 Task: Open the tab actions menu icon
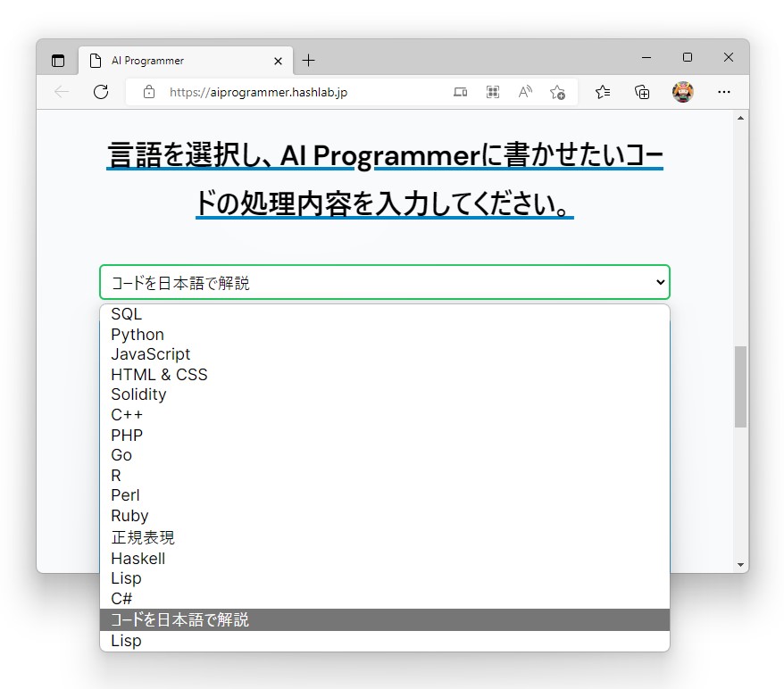point(58,59)
